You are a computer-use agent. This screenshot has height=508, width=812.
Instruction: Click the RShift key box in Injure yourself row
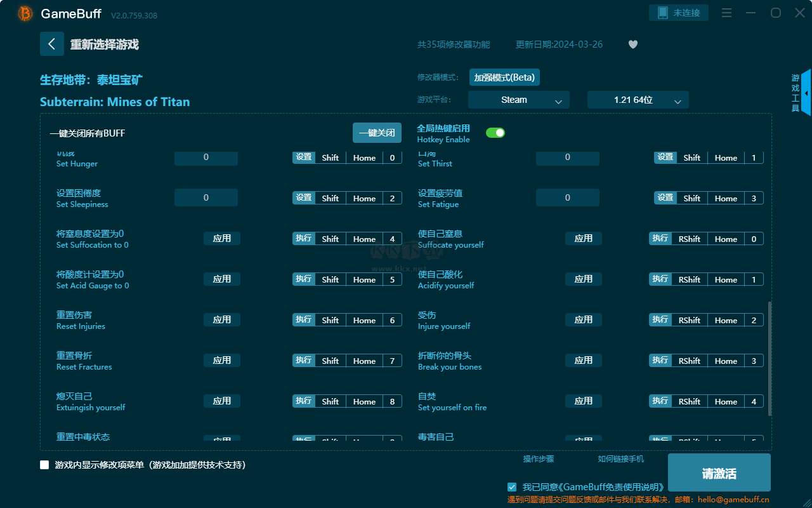(690, 320)
